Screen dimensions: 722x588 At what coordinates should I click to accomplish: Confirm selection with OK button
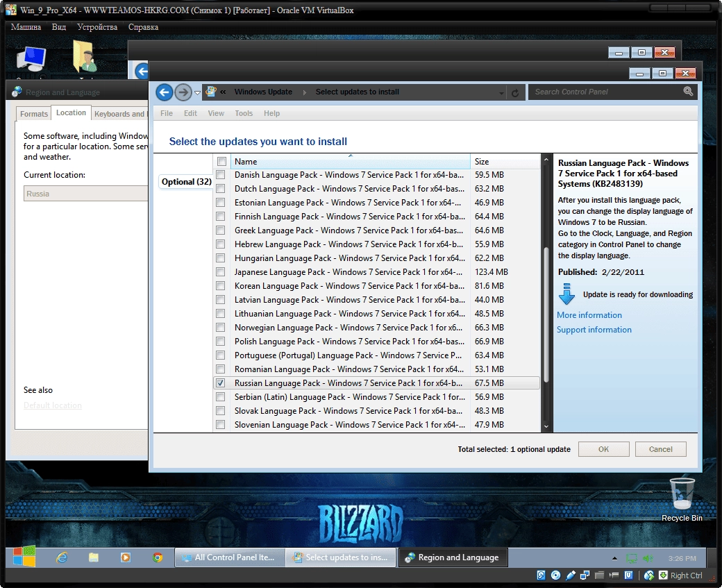(x=604, y=449)
